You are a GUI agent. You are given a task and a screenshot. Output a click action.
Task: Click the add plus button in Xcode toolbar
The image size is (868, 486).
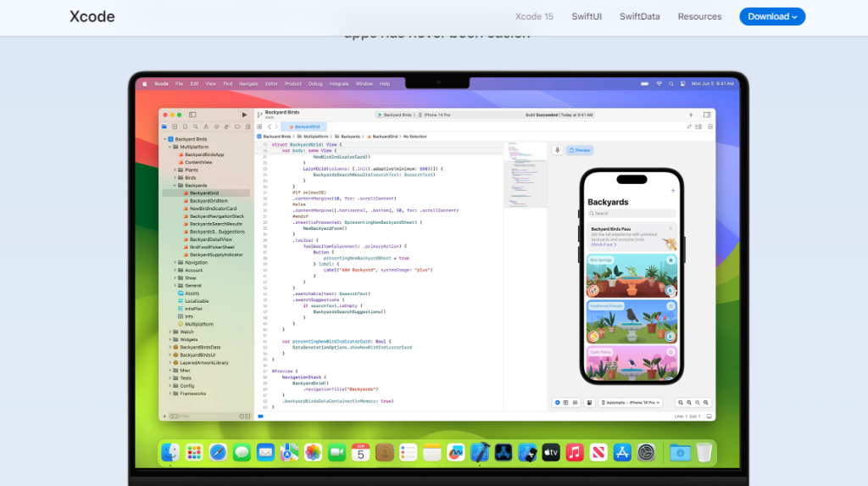tap(691, 115)
